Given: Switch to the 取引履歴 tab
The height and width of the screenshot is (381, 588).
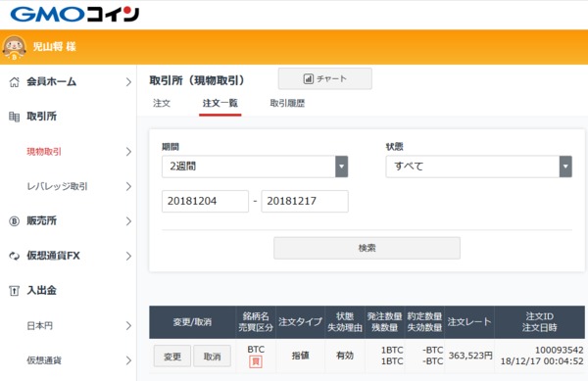Looking at the screenshot, I should pyautogui.click(x=287, y=104).
